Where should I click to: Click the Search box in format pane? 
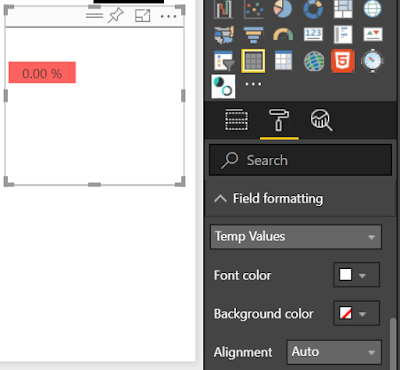pos(300,160)
